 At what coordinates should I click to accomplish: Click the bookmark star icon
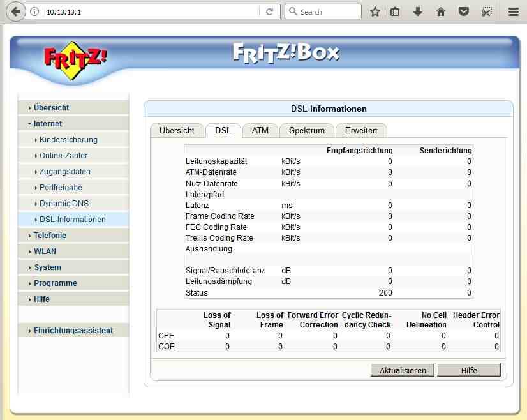375,11
